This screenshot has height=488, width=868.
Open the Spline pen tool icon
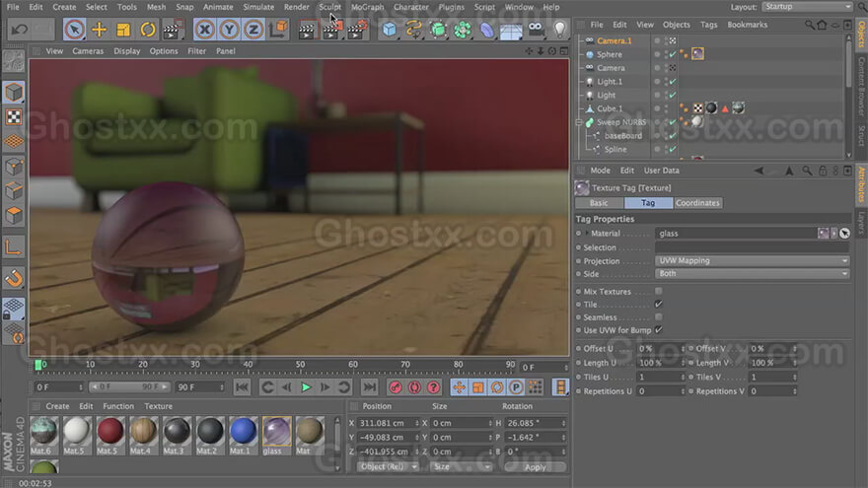[413, 30]
